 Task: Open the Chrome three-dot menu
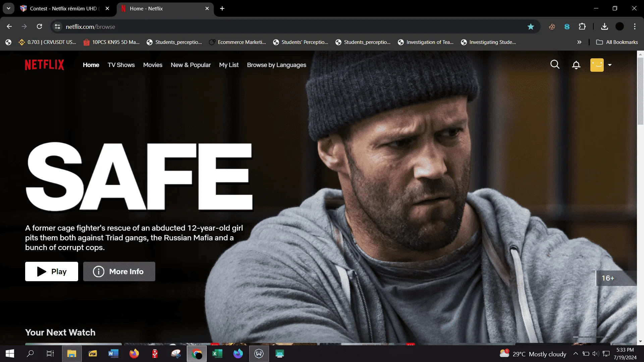click(x=635, y=26)
